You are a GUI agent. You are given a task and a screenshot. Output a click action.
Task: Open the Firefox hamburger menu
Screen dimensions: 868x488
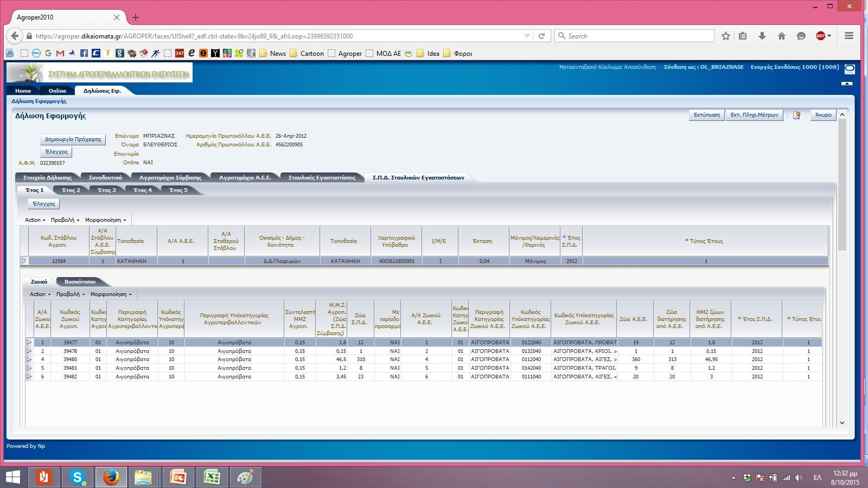click(849, 36)
